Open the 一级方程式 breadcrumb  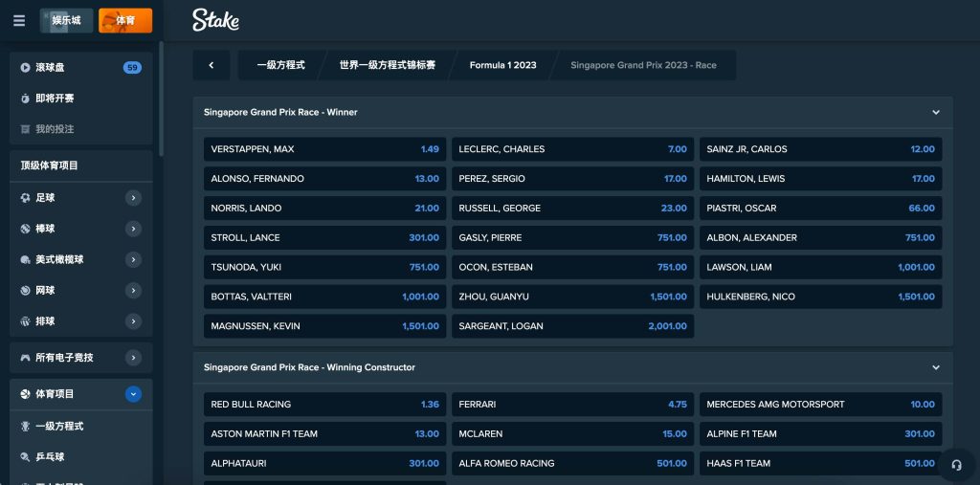[x=280, y=65]
